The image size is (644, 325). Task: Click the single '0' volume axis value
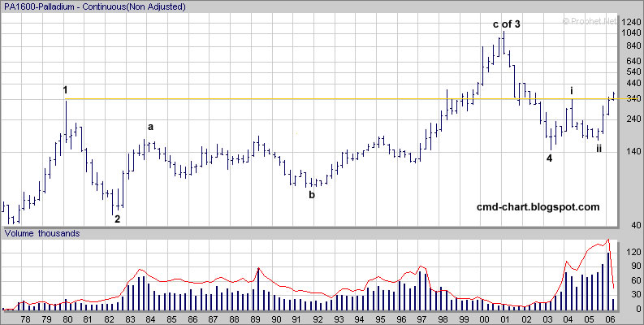[x=638, y=309]
